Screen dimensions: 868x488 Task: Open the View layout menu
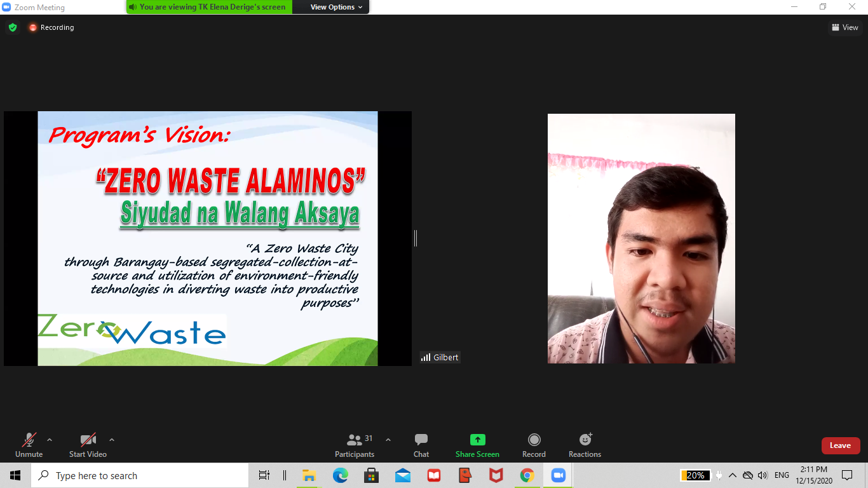(x=845, y=27)
